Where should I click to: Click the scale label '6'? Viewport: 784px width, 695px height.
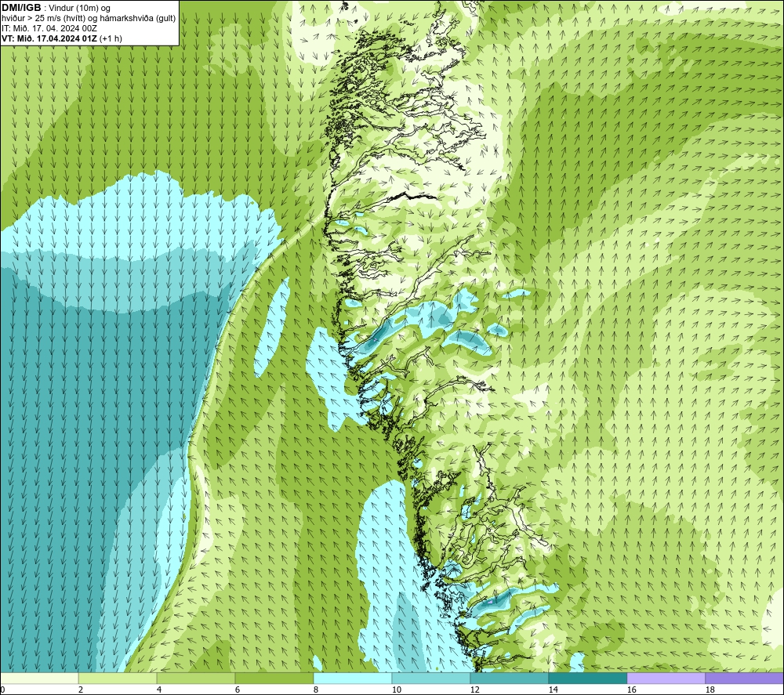point(238,690)
